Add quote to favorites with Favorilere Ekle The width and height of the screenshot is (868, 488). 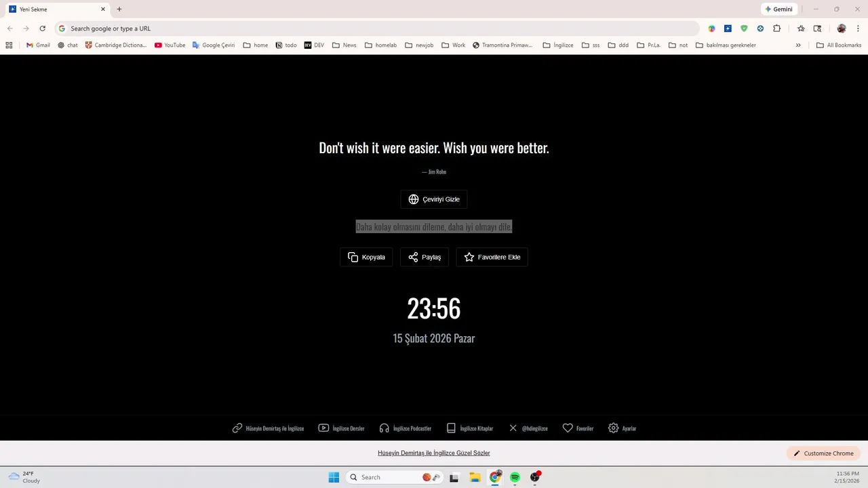pyautogui.click(x=492, y=257)
